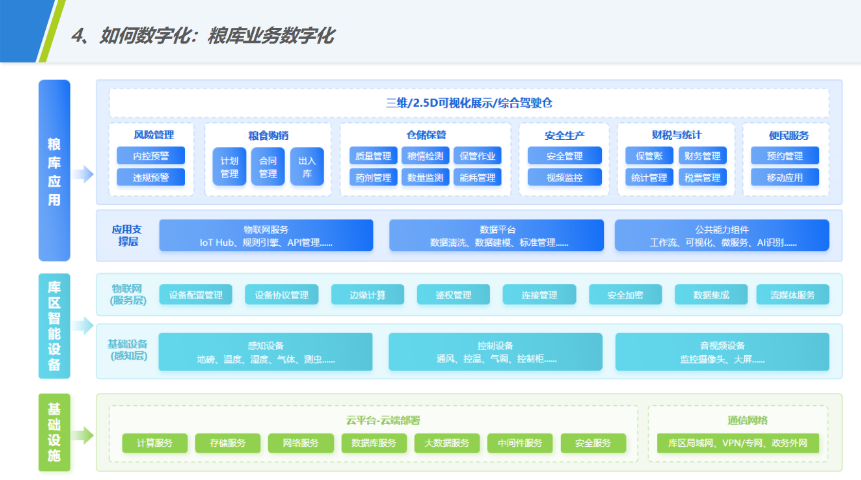Click the 感知设备 block
Image resolution: width=861 pixels, height=480 pixels.
[266, 352]
